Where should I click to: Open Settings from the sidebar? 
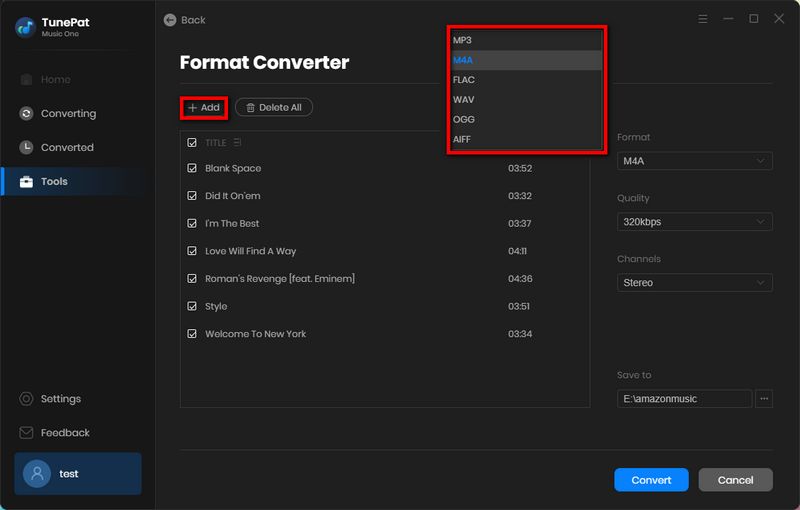pyautogui.click(x=61, y=399)
